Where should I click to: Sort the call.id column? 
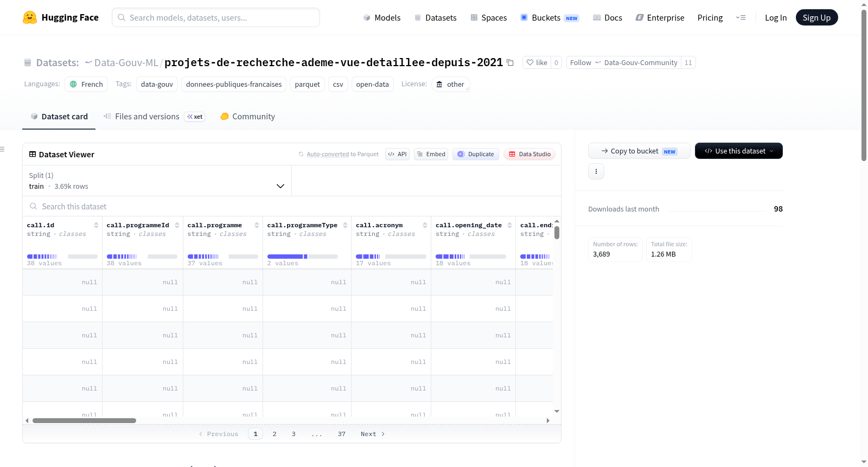(x=96, y=225)
